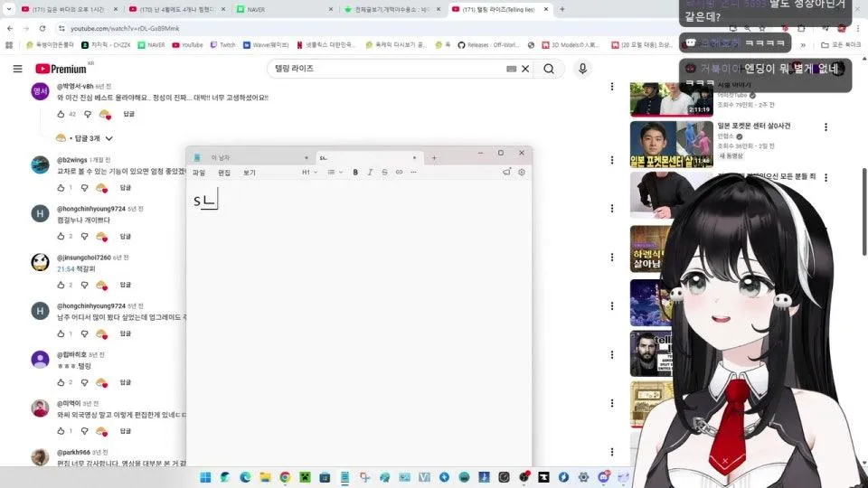
Task: Click 답글 reply button under @hongchinhyoung9724's first comment
Action: coord(127,237)
